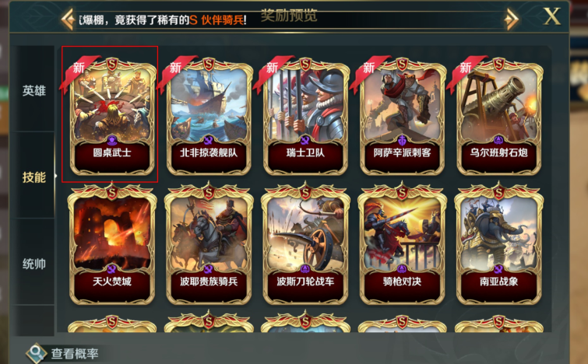Click the magnifier icon beside 查看概率
This screenshot has width=588, height=364.
[37, 353]
